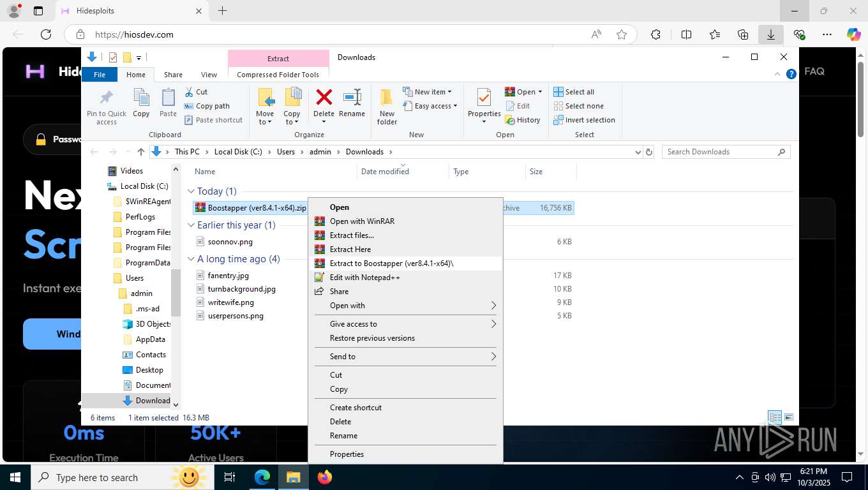The image size is (868, 490).
Task: Click the Search Downloads field
Action: 726,152
